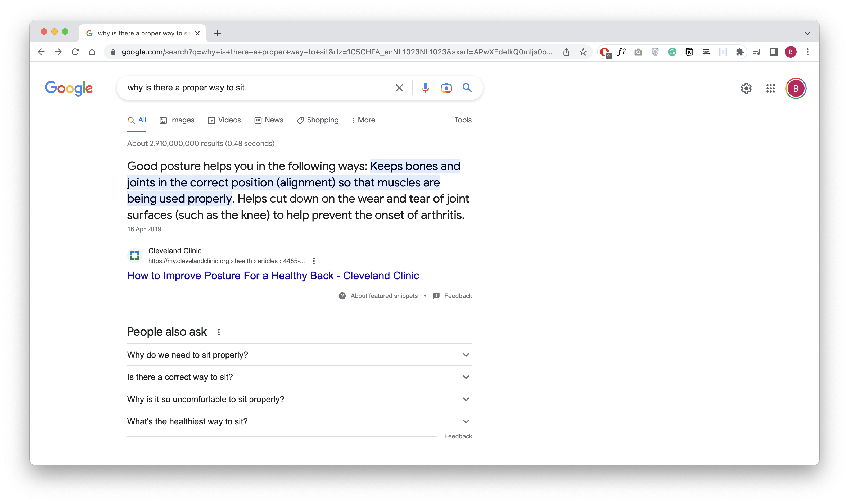The image size is (849, 504).
Task: Open Google search settings gear
Action: pos(746,88)
